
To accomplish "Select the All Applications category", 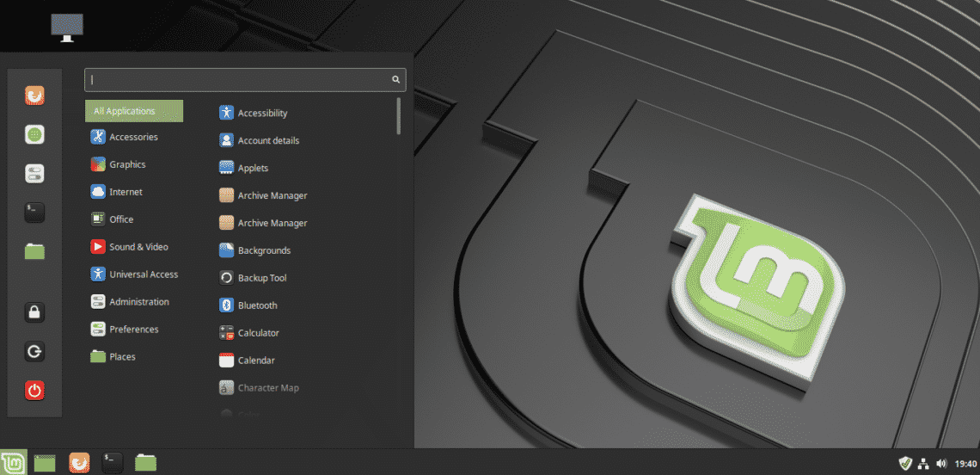I will point(133,111).
